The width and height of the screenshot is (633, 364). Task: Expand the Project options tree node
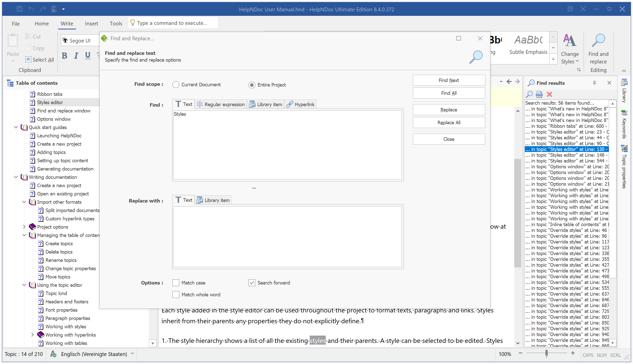tap(24, 227)
